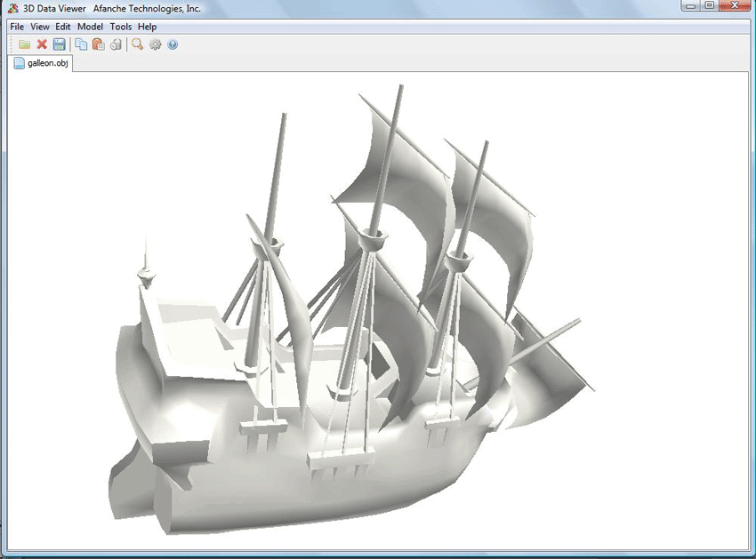Click the 3D Data Viewer title bar app icon
The height and width of the screenshot is (559, 756).
click(12, 8)
